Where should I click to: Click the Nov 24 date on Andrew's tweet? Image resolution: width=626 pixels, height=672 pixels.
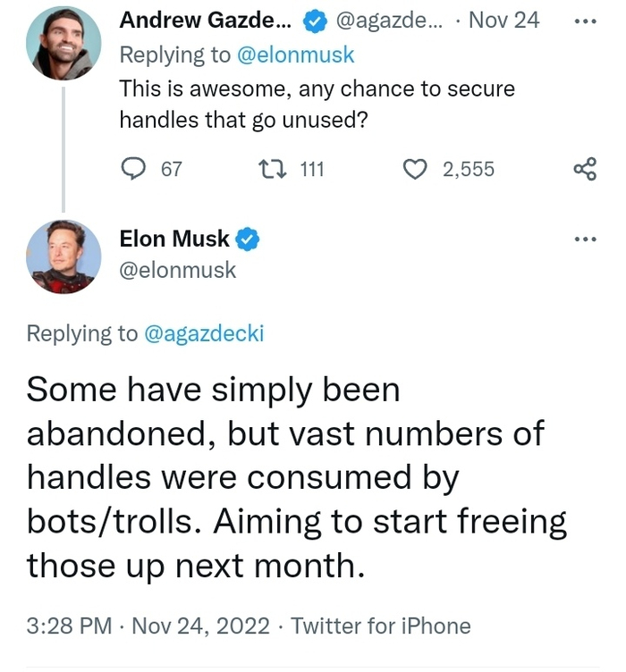[x=503, y=21]
